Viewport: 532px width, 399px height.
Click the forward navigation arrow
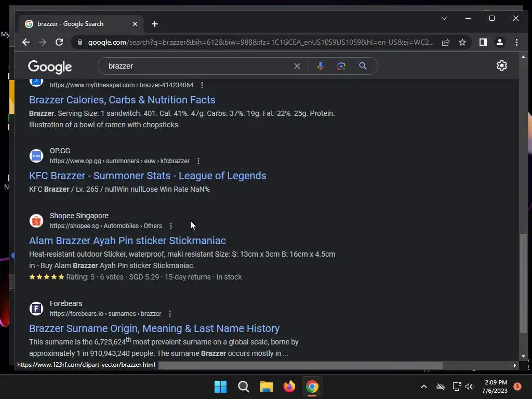pyautogui.click(x=43, y=42)
